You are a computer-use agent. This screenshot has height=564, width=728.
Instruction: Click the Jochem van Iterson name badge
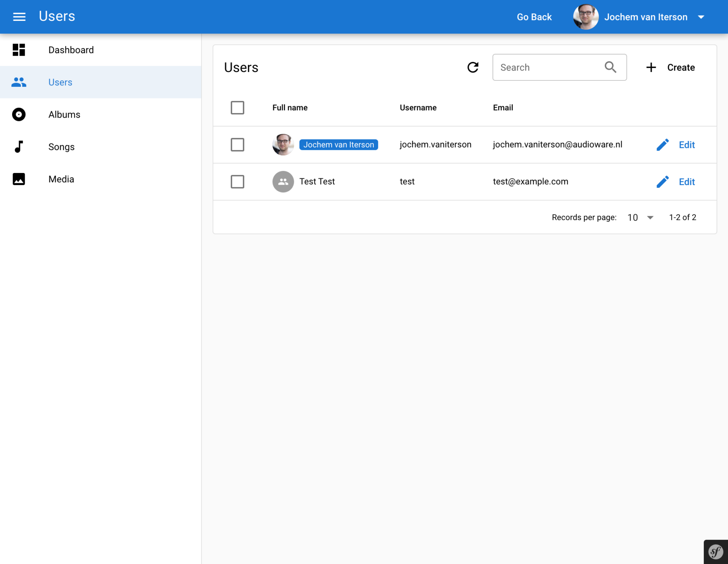coord(338,145)
